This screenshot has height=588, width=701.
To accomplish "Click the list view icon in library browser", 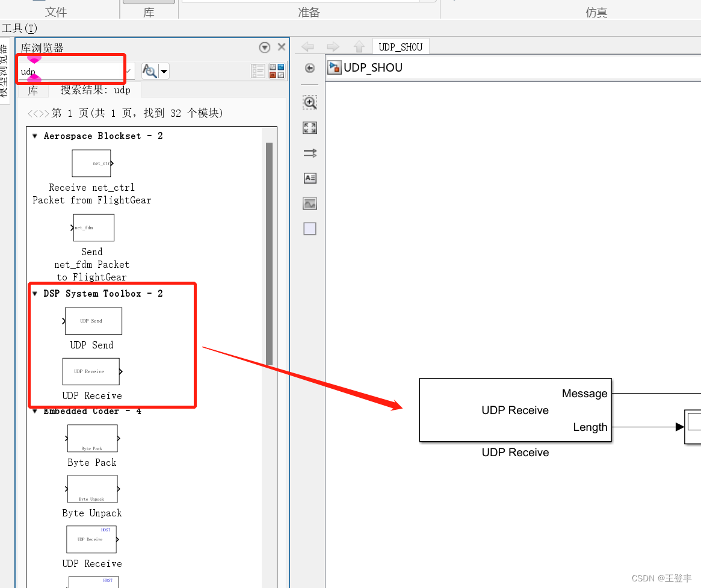I will pyautogui.click(x=258, y=70).
